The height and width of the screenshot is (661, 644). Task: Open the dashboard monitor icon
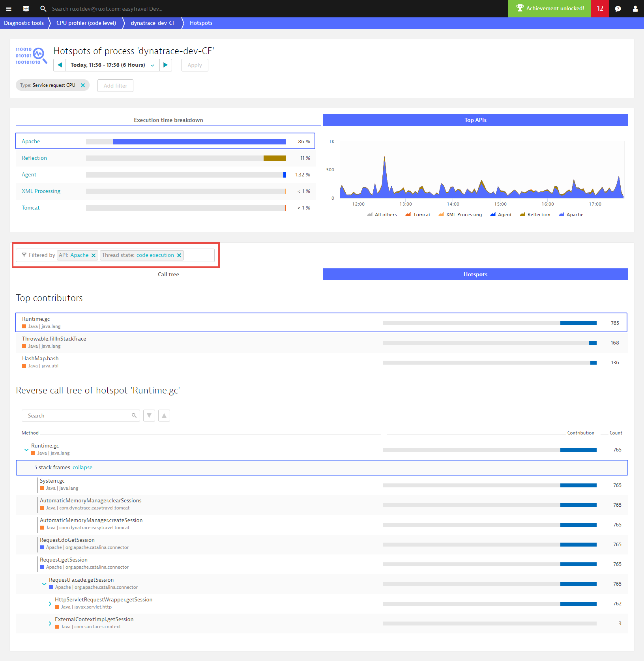pos(26,9)
